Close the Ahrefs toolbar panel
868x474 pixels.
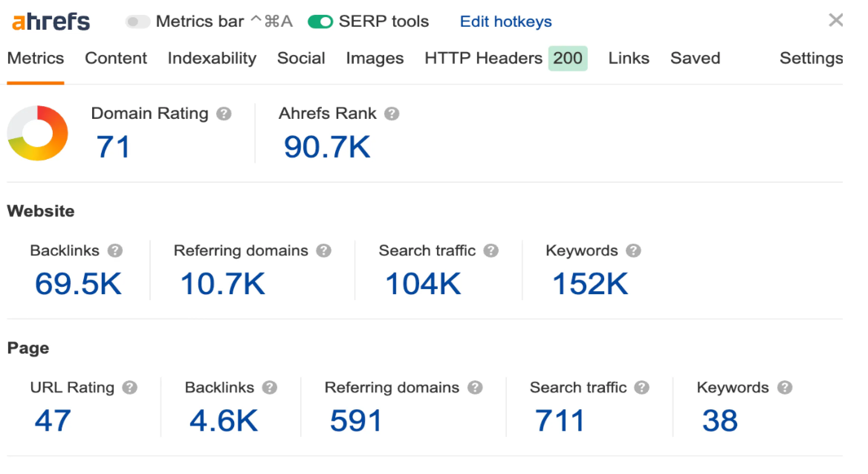(836, 20)
